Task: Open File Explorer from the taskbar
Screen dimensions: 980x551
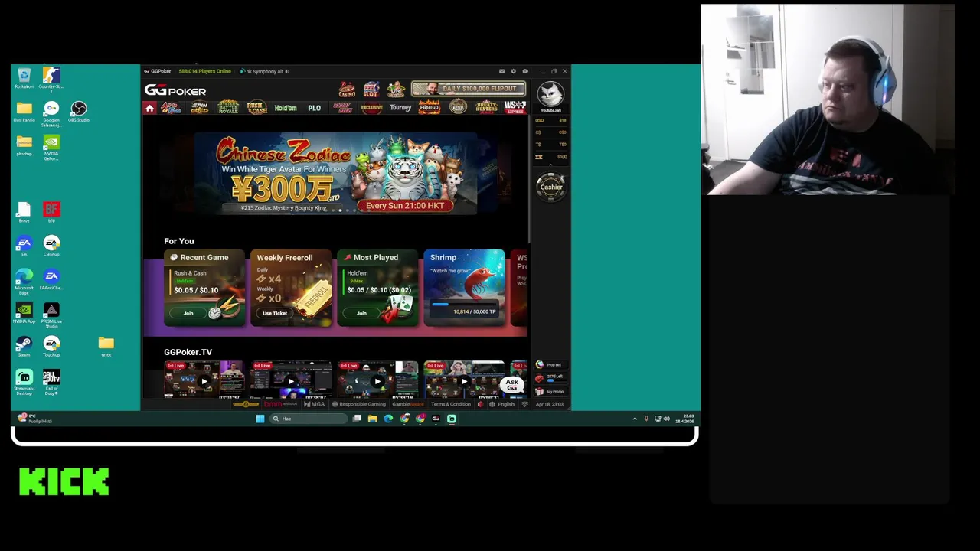Action: 372,419
